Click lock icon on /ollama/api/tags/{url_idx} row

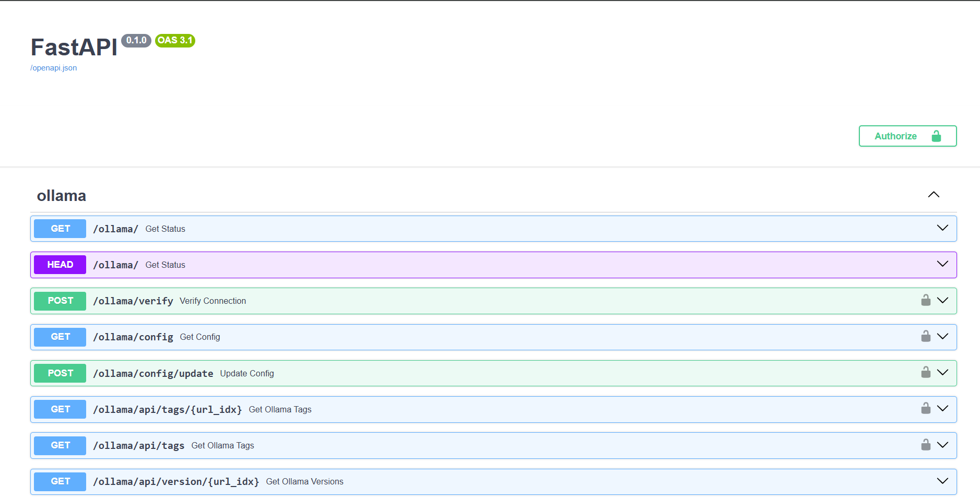[926, 408]
